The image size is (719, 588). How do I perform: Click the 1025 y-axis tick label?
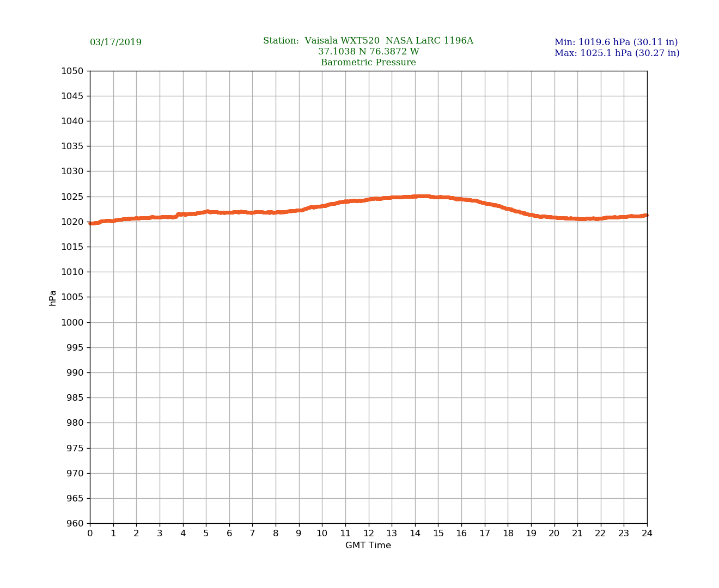[x=72, y=197]
